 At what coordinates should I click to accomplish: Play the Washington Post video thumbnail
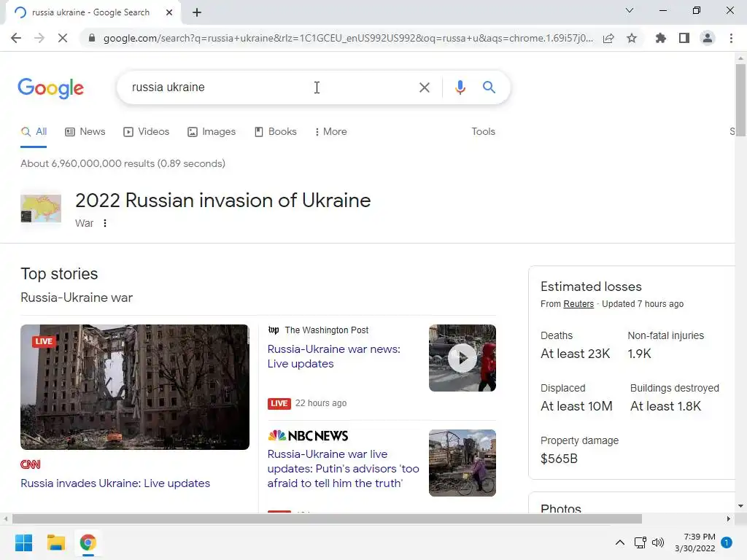click(462, 358)
